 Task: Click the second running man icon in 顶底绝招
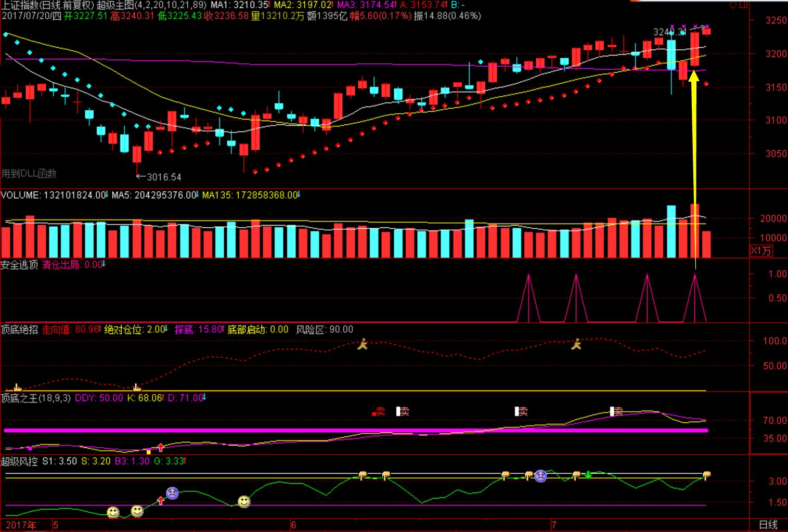[x=576, y=344]
